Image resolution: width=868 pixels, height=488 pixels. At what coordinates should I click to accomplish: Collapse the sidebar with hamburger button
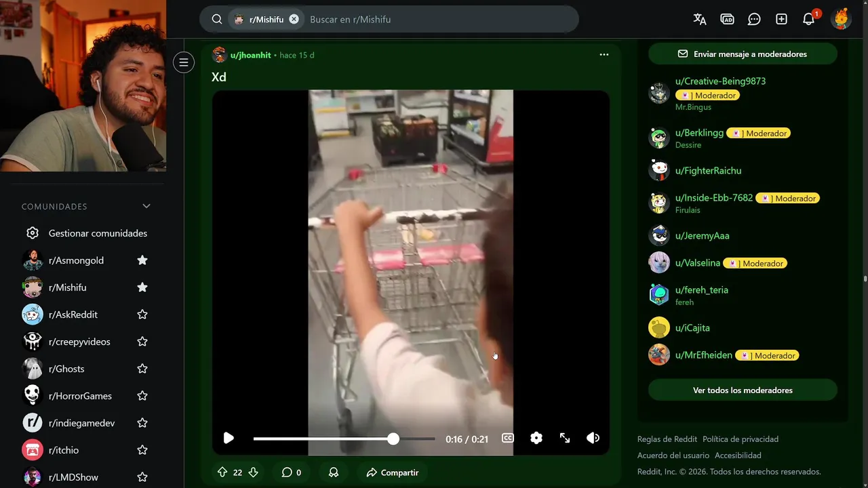[x=183, y=62]
